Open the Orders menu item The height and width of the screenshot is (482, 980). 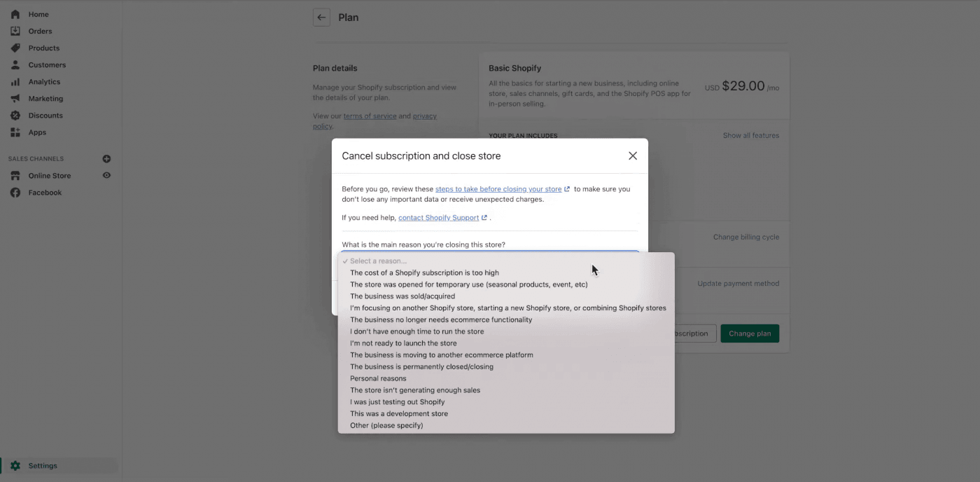pos(40,31)
